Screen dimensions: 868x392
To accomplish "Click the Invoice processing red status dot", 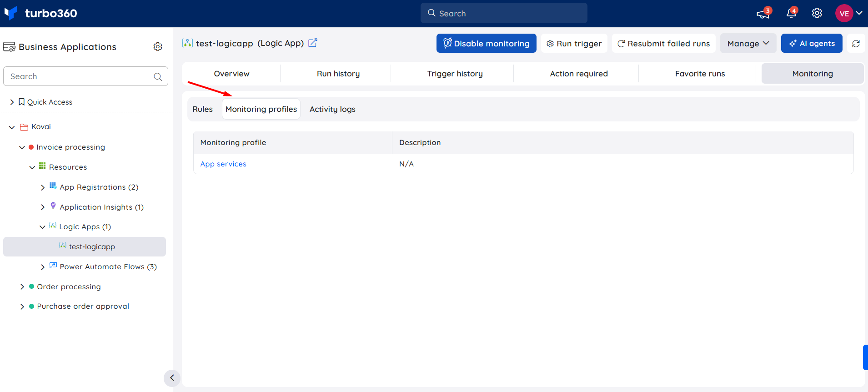I will pos(31,147).
